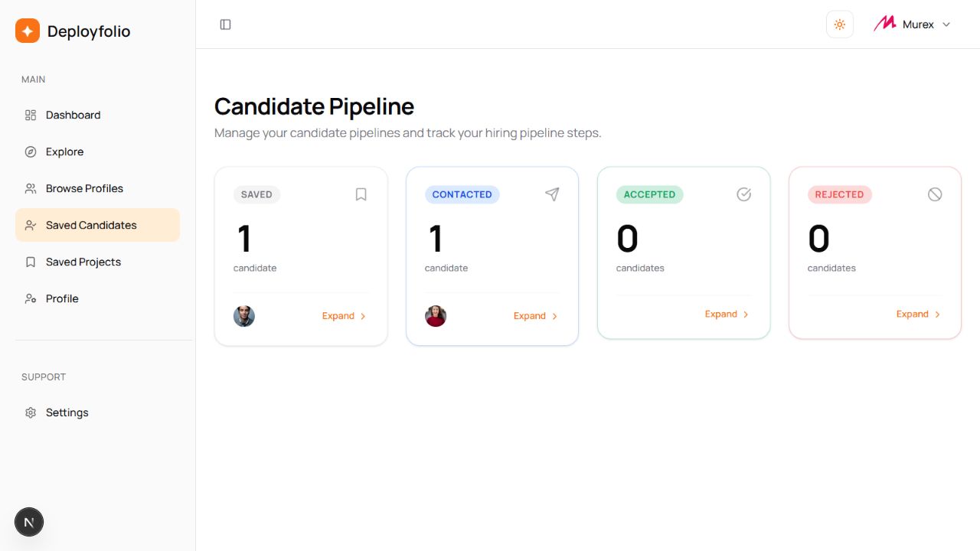
Task: Expand the Contacted candidates card
Action: click(535, 316)
